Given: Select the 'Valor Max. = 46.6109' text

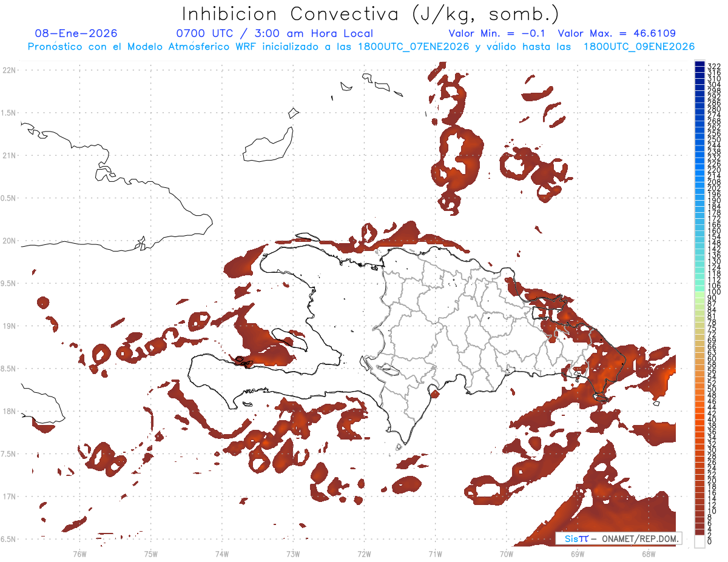Looking at the screenshot, I should (x=616, y=33).
